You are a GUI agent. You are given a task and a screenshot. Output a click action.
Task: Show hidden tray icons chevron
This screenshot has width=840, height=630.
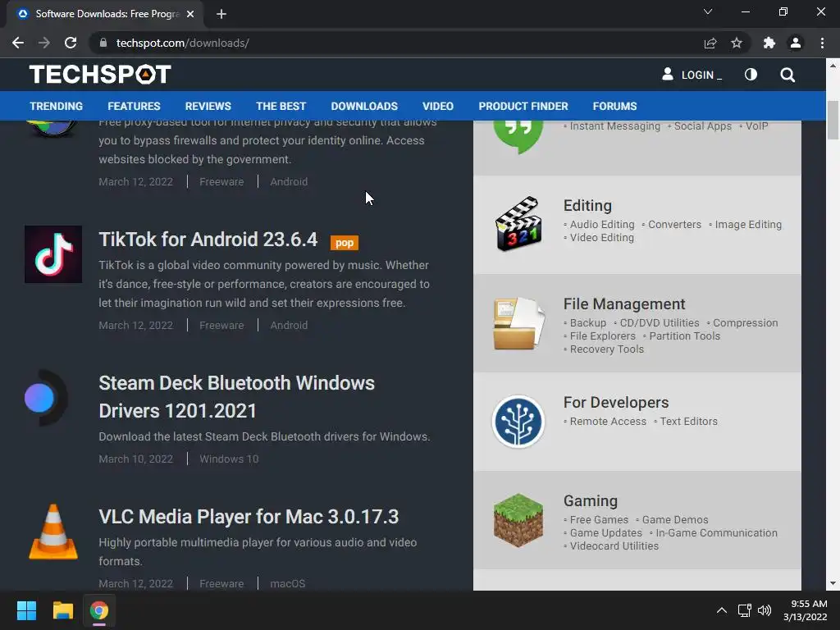(722, 610)
